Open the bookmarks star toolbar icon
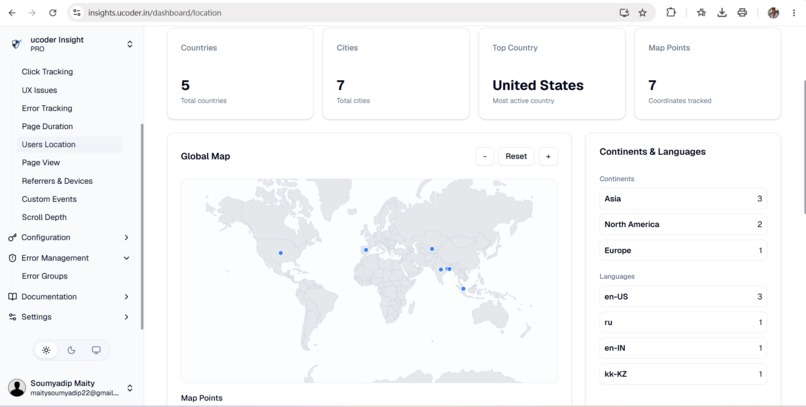This screenshot has width=806, height=407. [701, 12]
